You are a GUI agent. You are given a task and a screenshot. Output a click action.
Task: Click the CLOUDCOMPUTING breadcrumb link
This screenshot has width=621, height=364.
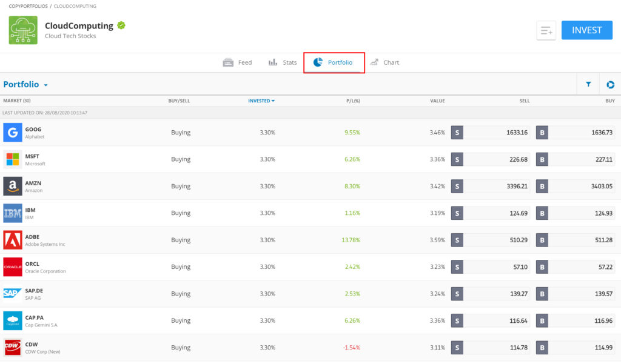click(x=75, y=6)
